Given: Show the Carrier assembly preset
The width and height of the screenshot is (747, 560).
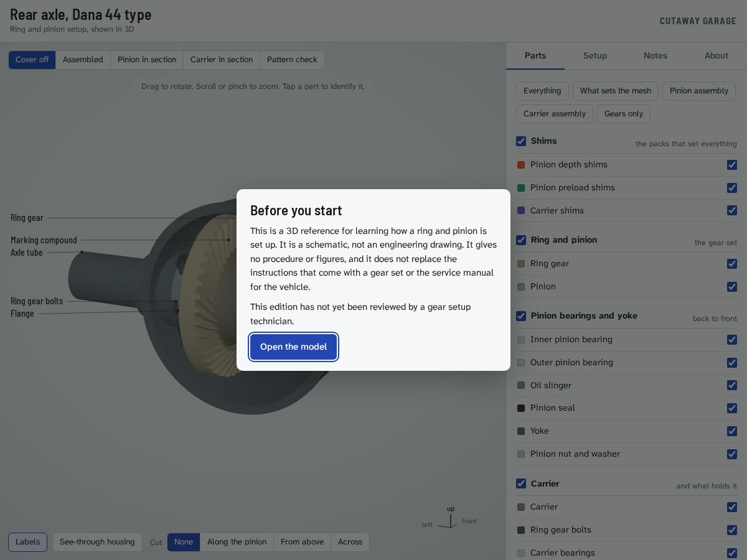Looking at the screenshot, I should [555, 114].
